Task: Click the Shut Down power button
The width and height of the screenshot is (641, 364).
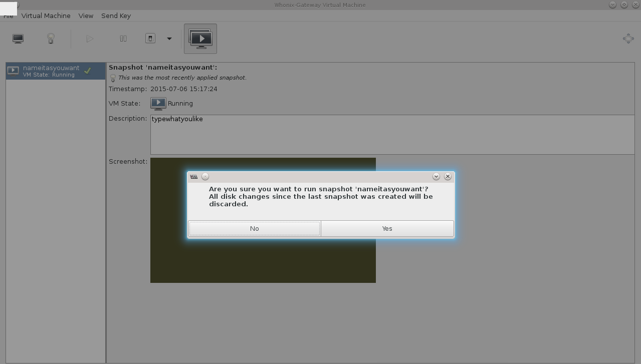Action: 150,39
